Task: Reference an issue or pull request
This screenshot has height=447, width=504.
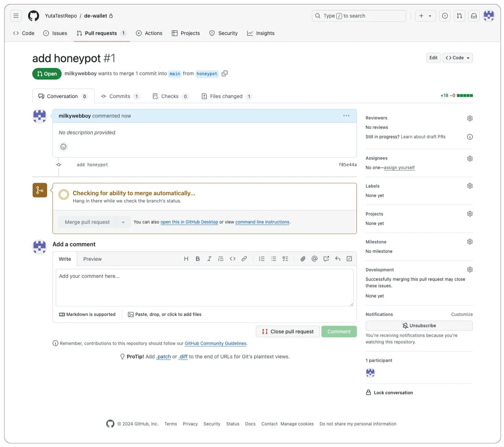Action: click(x=326, y=259)
